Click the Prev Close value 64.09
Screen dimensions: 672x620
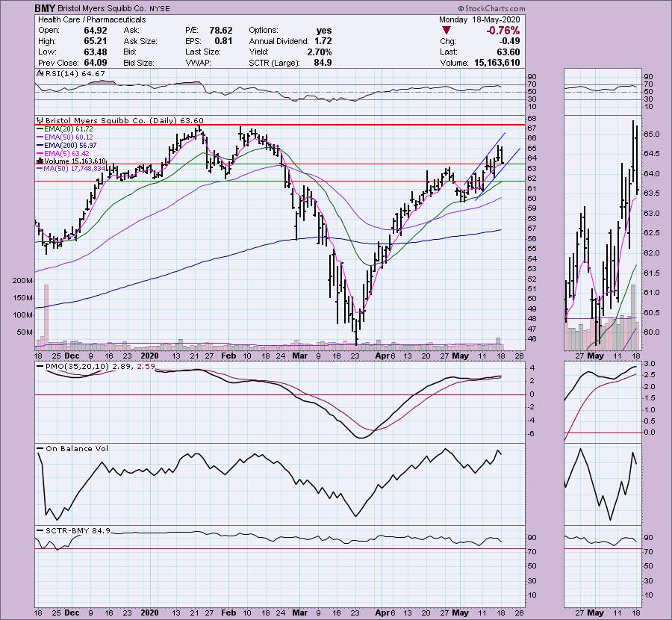[x=96, y=63]
